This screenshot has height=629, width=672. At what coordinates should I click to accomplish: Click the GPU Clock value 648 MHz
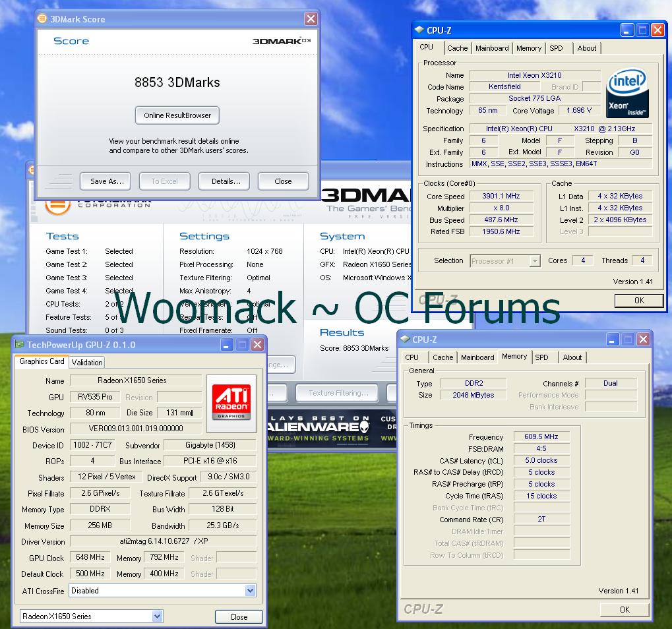point(90,557)
